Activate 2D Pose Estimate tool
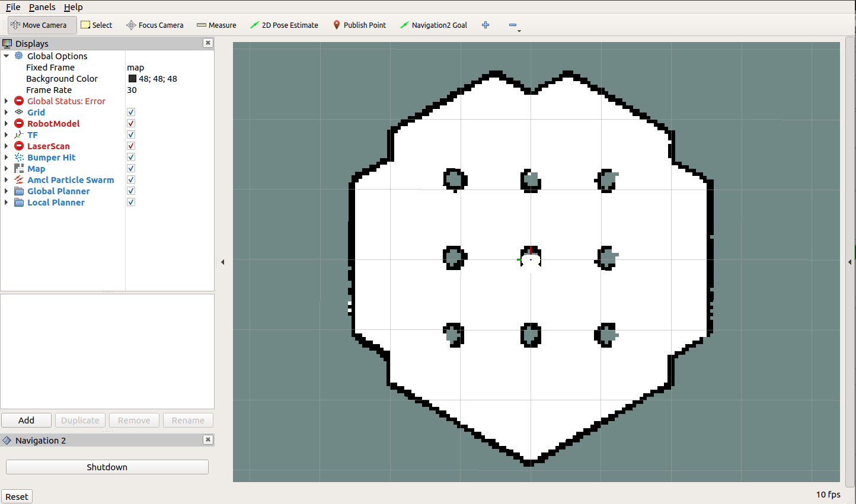This screenshot has height=504, width=856. click(x=284, y=25)
